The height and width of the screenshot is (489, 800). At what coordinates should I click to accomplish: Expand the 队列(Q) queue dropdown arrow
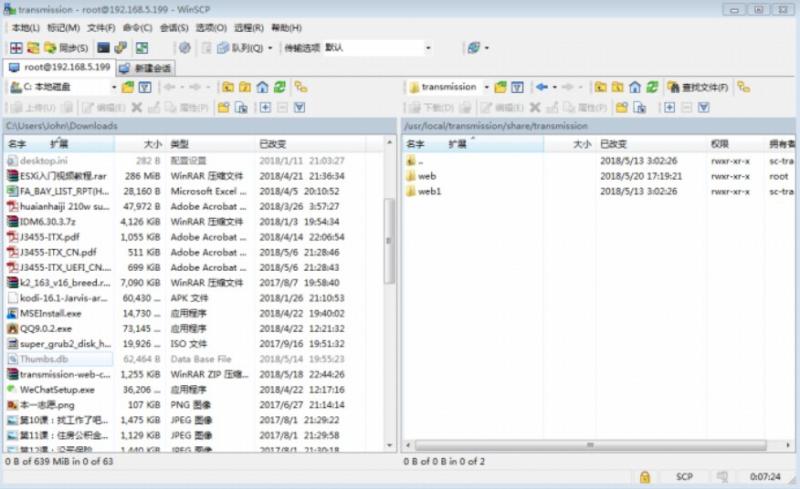[270, 48]
